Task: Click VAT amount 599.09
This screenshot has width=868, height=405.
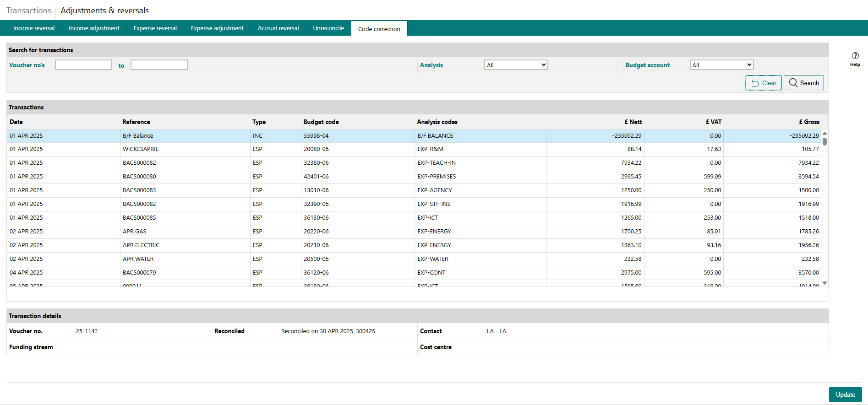Action: click(x=712, y=177)
